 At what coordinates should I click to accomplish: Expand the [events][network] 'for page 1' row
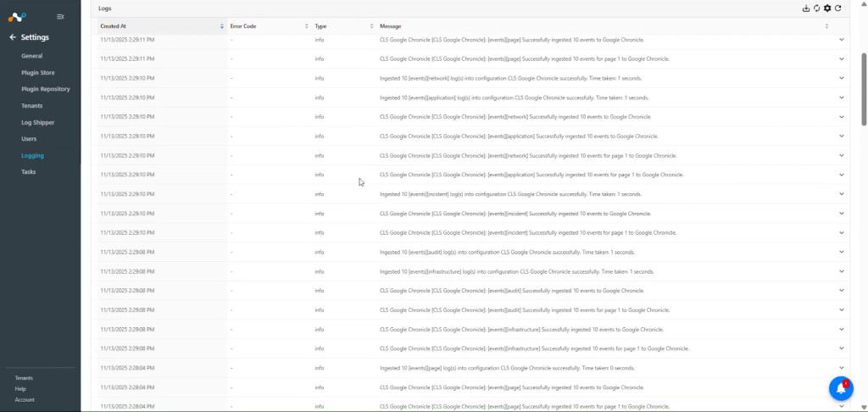pos(842,156)
